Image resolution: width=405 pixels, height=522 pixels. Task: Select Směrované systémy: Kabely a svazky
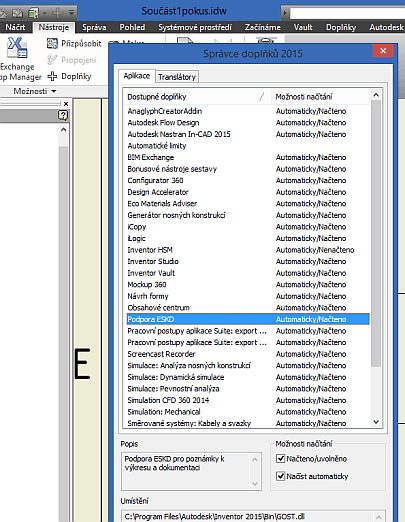click(247, 423)
